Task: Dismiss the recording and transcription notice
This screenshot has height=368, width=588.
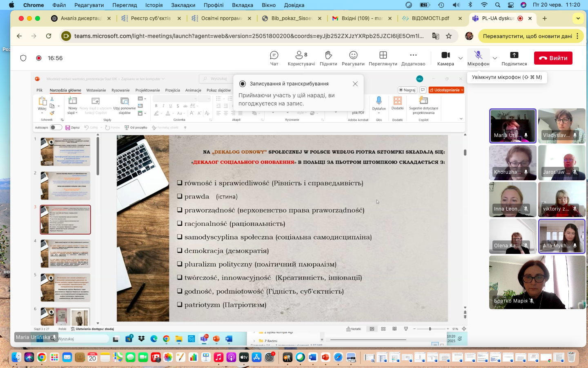Action: [x=355, y=84]
